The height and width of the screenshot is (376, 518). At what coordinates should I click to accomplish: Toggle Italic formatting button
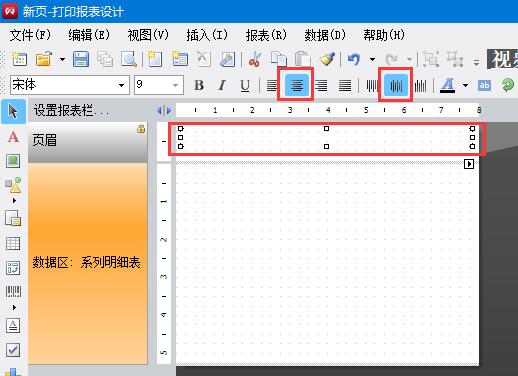pos(222,86)
